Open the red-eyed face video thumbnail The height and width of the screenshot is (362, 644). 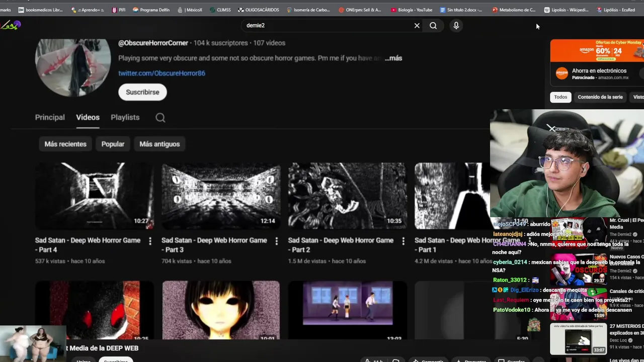pos(94,311)
